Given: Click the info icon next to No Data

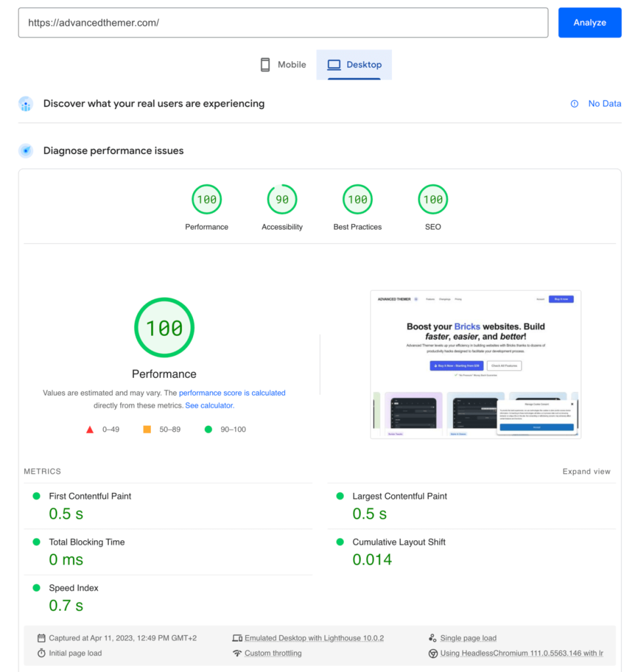Looking at the screenshot, I should [x=574, y=103].
